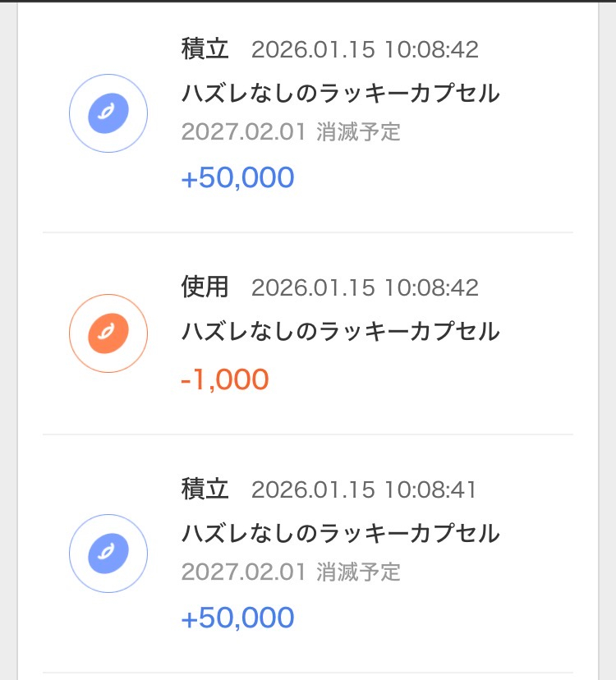The image size is (616, 680).
Task: Click the divider line below the 使用 entry
Action: click(x=308, y=434)
